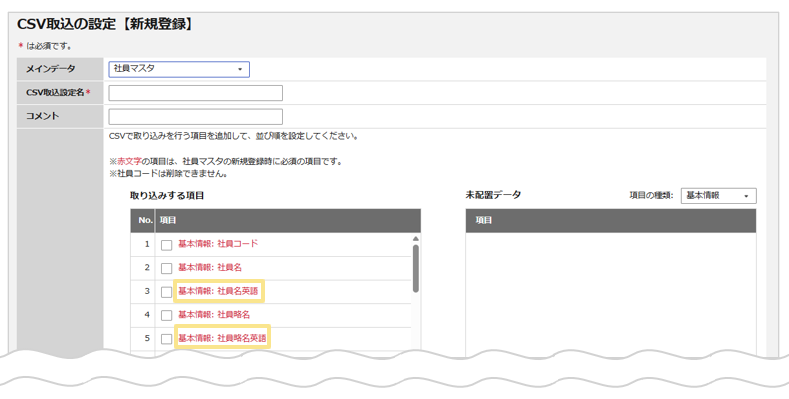The image size is (789, 399).
Task: Click the 基本情報: 社員略名英語 item text
Action: coord(222,338)
